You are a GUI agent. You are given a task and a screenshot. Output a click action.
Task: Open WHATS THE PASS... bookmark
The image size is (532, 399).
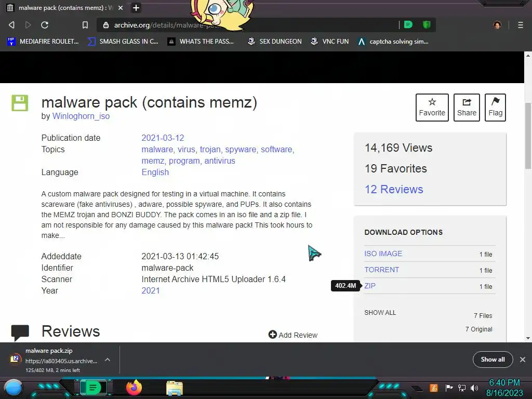click(201, 42)
